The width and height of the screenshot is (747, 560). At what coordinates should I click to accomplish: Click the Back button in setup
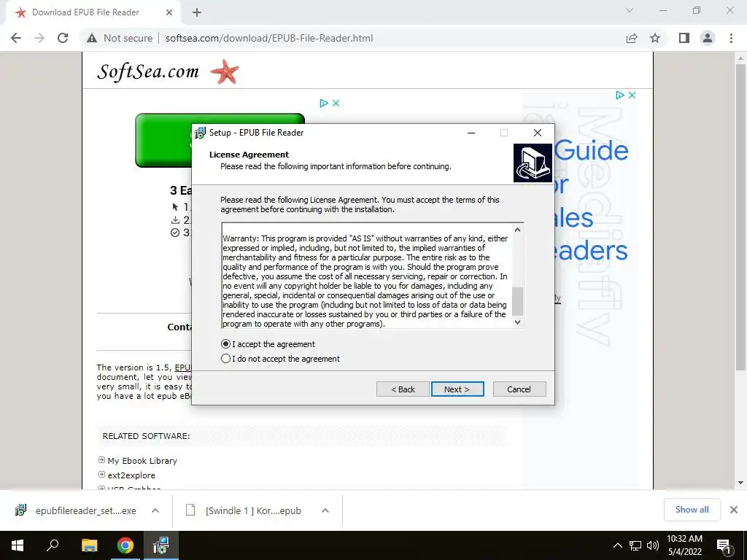[x=403, y=389]
